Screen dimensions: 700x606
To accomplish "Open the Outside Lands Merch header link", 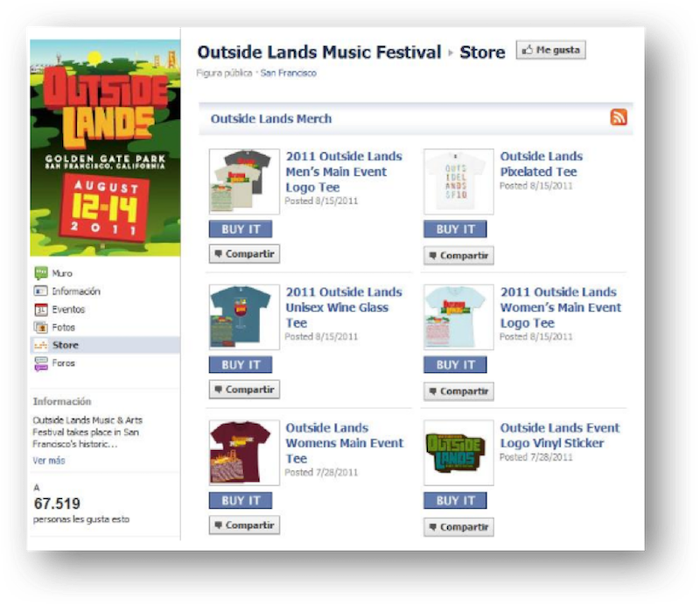I will click(271, 119).
